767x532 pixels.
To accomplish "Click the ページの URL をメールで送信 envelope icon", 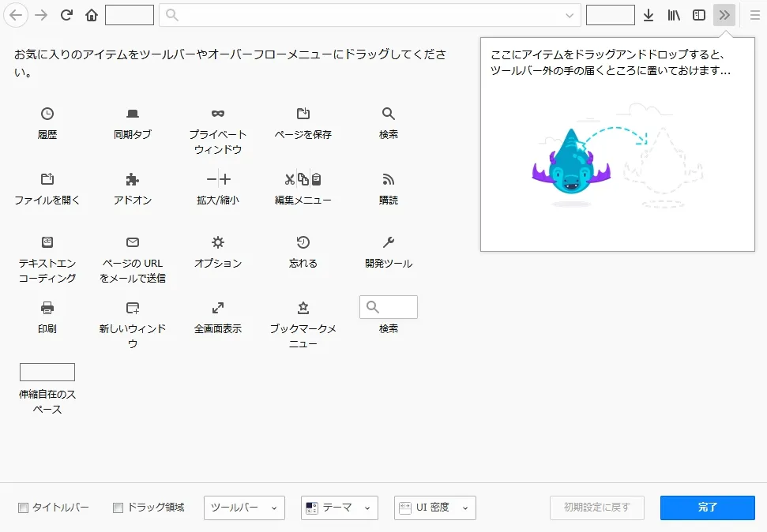I will pyautogui.click(x=133, y=242).
